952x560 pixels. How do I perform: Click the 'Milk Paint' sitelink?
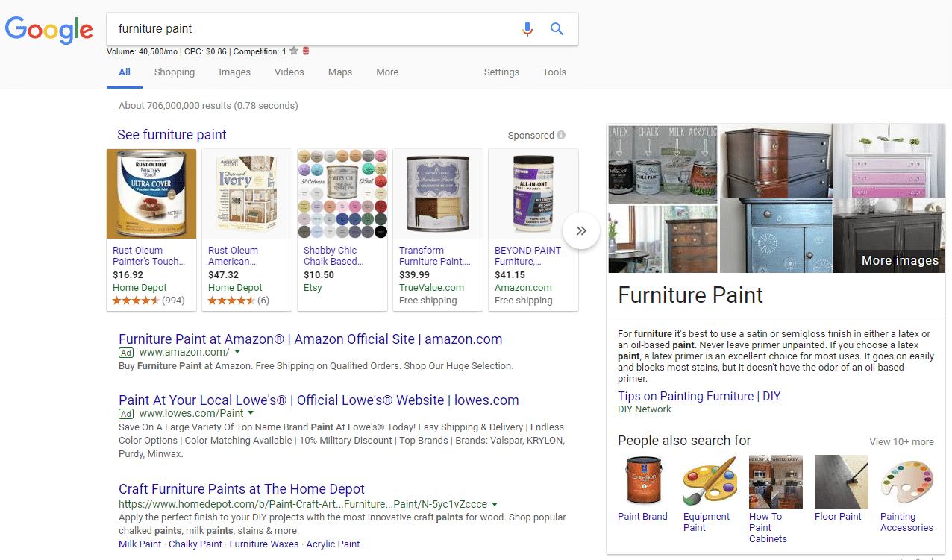[140, 544]
